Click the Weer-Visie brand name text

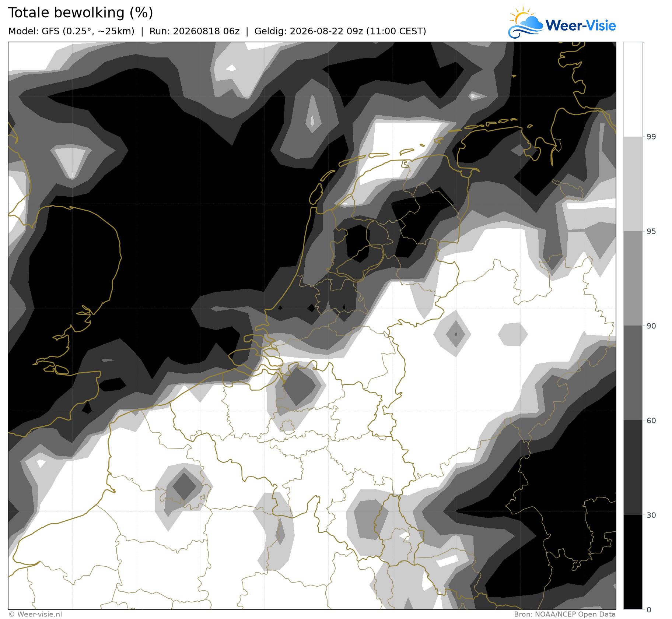coord(581,25)
